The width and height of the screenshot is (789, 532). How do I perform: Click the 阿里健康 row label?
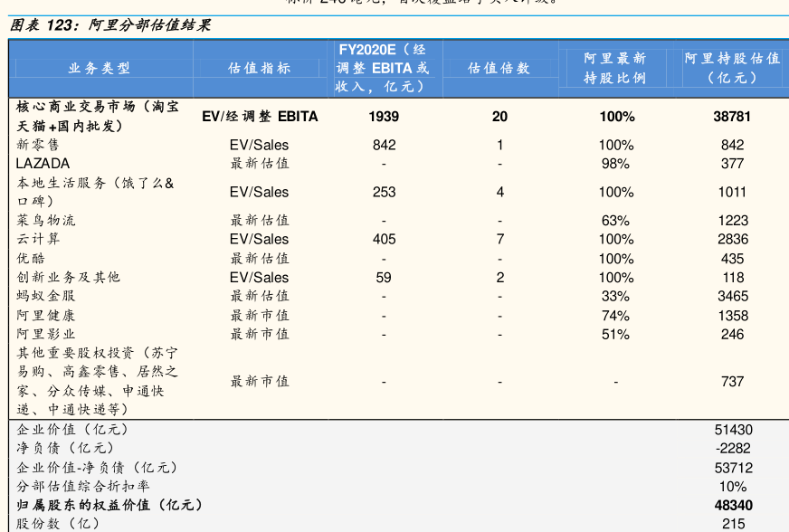pos(46,316)
